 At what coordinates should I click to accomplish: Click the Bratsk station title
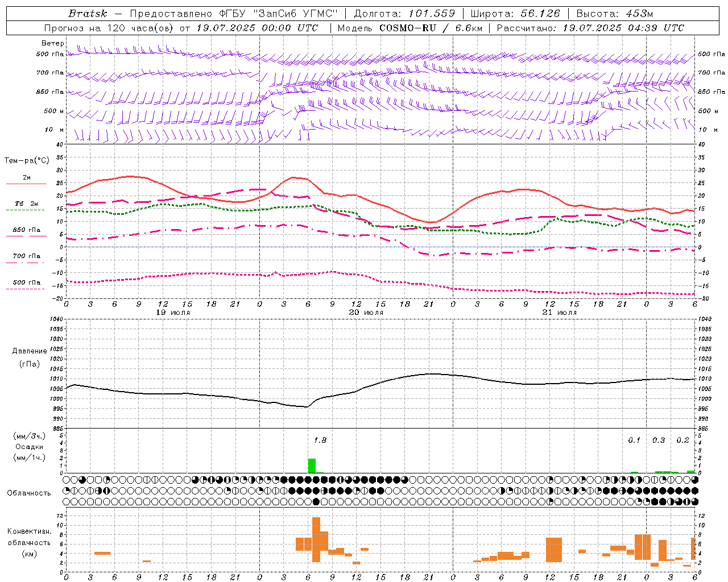(x=88, y=14)
